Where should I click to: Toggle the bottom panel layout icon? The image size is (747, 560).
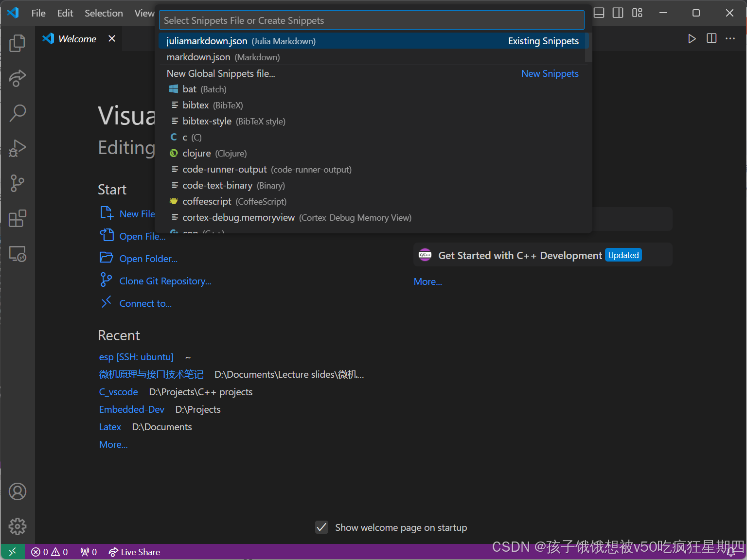[x=599, y=13]
